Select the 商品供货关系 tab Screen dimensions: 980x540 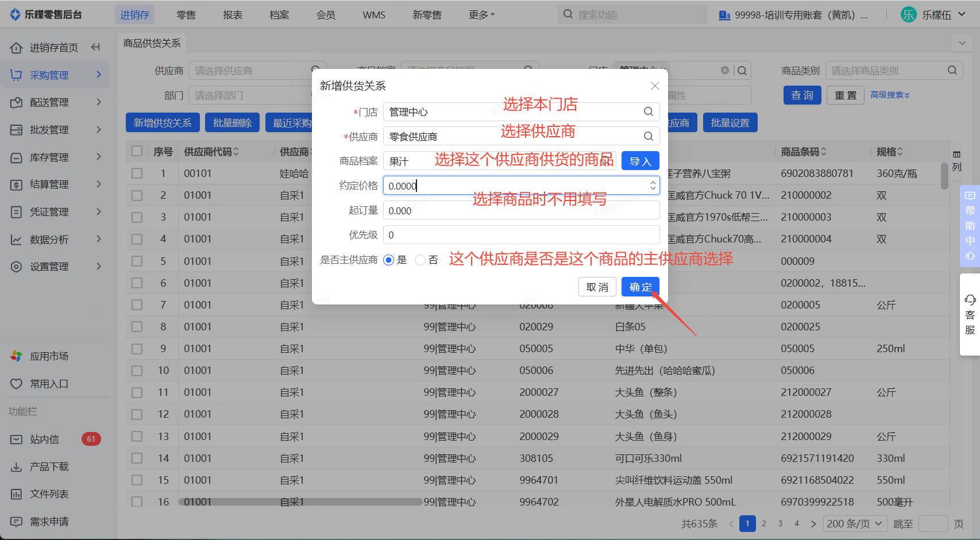pyautogui.click(x=152, y=43)
